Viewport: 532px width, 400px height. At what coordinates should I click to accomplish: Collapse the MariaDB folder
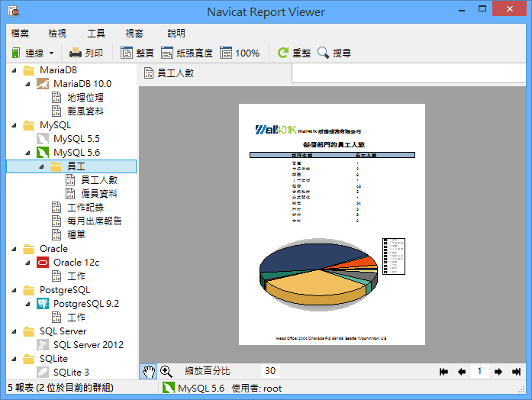[15, 70]
